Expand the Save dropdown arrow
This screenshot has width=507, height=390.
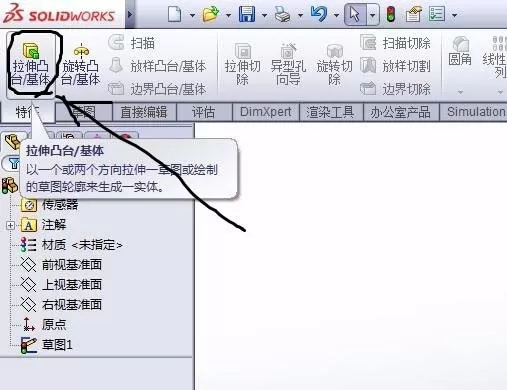[x=264, y=15]
